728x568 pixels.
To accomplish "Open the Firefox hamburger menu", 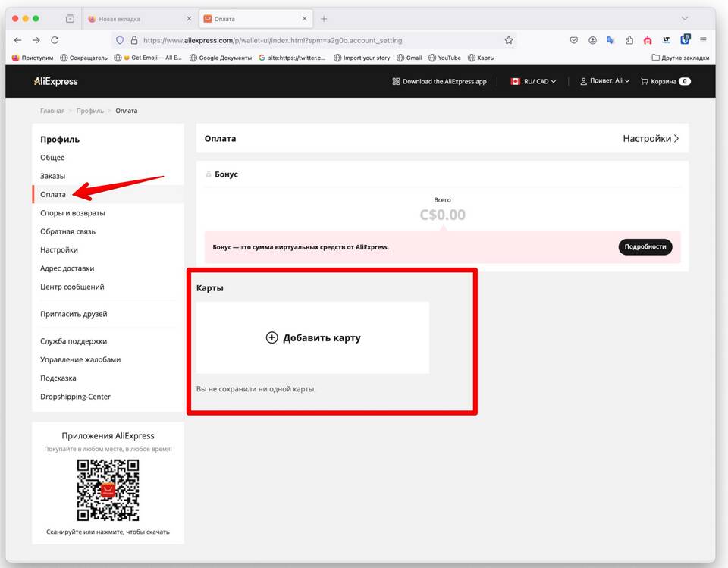I will click(703, 40).
